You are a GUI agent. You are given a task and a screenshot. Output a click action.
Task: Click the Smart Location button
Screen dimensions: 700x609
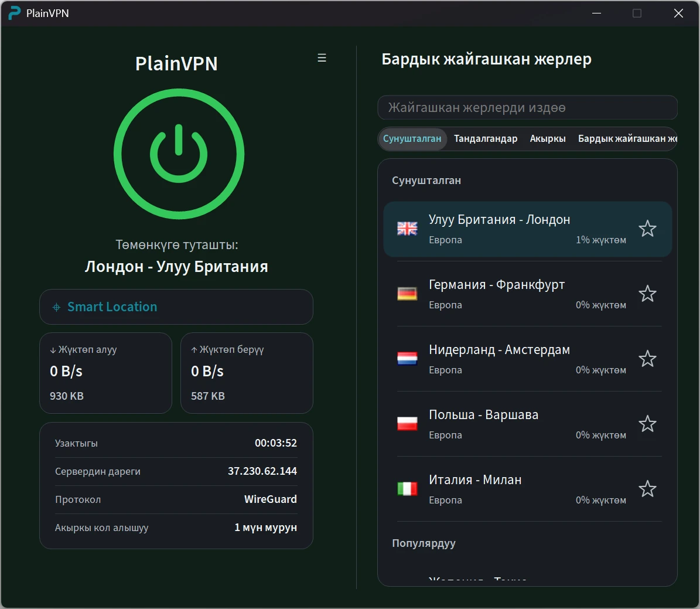(x=176, y=307)
